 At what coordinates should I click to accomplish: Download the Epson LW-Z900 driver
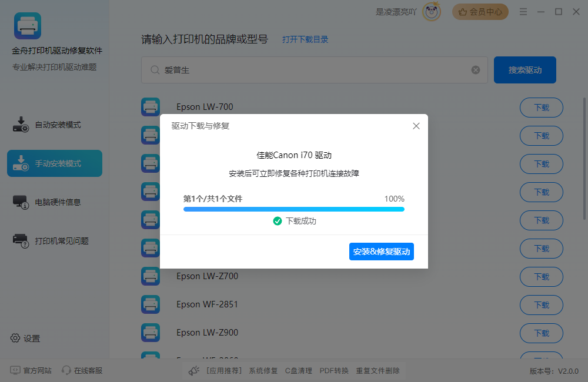[541, 333]
